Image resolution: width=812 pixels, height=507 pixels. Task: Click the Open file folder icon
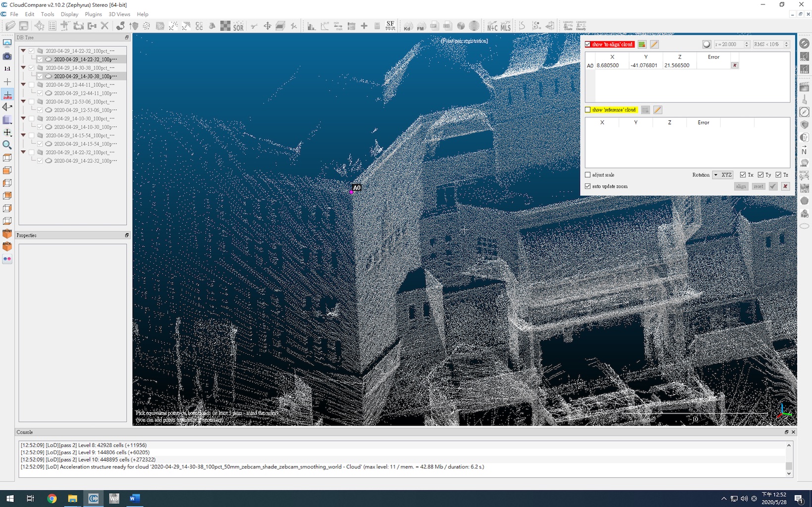pyautogui.click(x=10, y=26)
